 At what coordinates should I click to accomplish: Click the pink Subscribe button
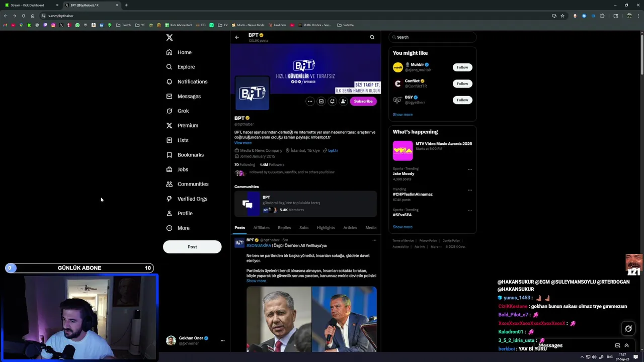tap(363, 101)
